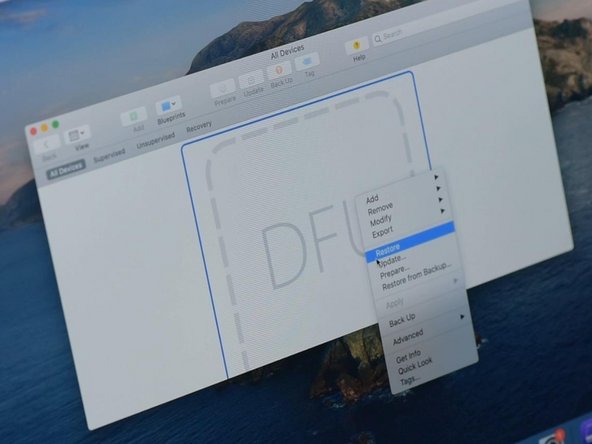Open Help from the toolbar
Image resolution: width=592 pixels, height=444 pixels.
356,46
